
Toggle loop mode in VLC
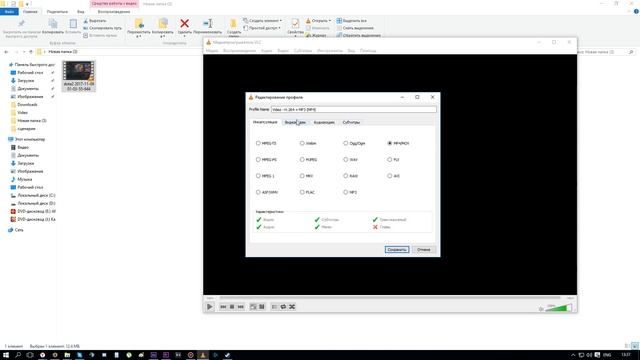pyautogui.click(x=283, y=307)
